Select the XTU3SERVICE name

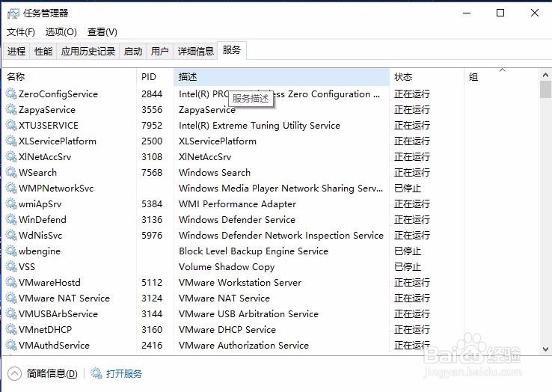pyautogui.click(x=49, y=126)
